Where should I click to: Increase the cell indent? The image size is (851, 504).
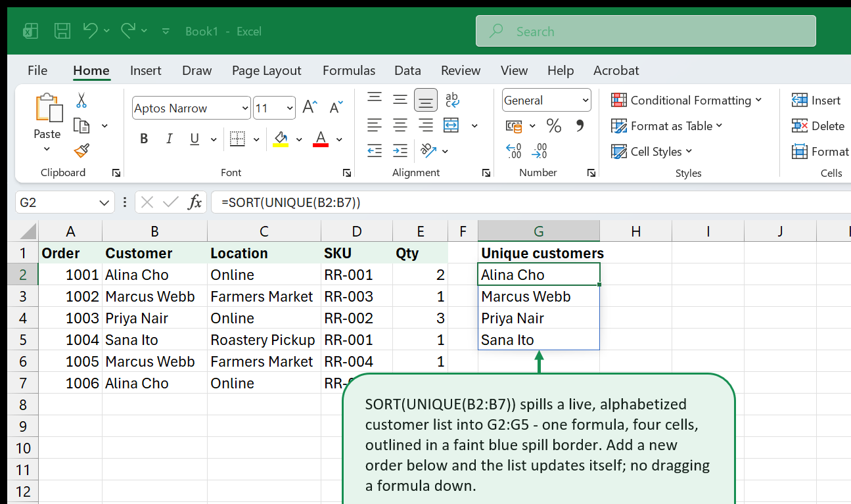400,150
